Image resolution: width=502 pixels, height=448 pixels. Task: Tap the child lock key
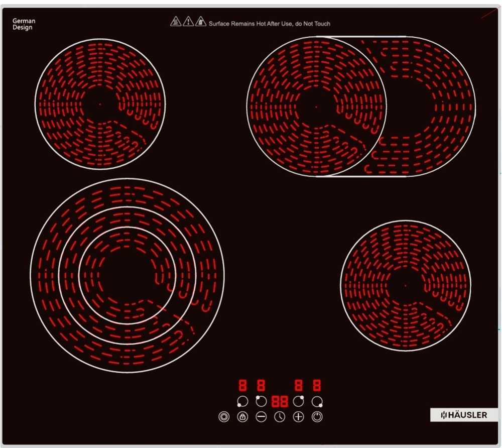tap(242, 417)
